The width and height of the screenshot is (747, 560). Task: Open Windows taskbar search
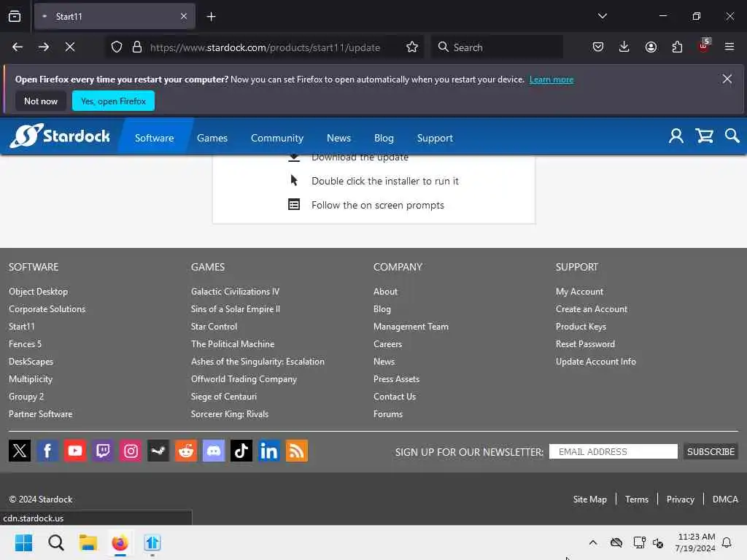tap(55, 542)
